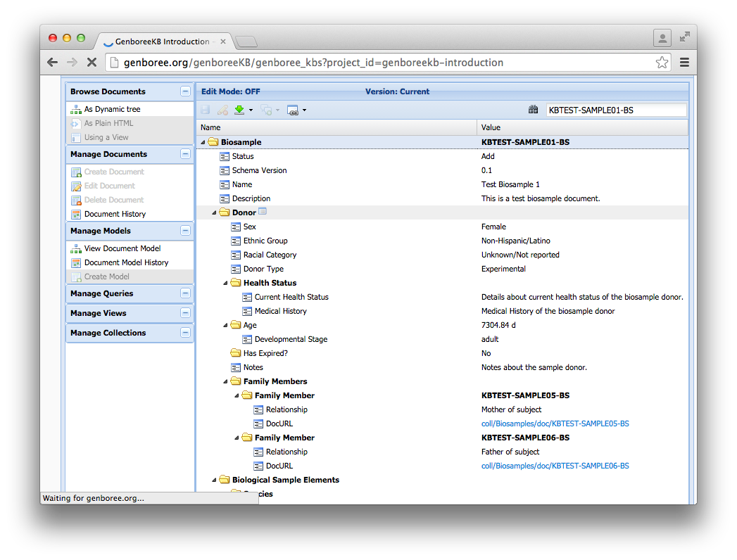
Task: Collapse the Family Members node
Action: pyautogui.click(x=226, y=381)
